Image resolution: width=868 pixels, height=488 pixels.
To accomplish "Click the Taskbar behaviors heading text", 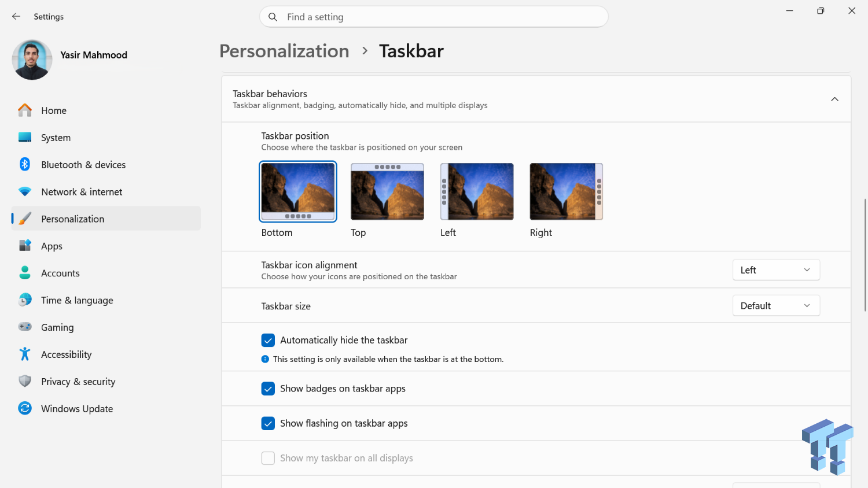I will (270, 94).
